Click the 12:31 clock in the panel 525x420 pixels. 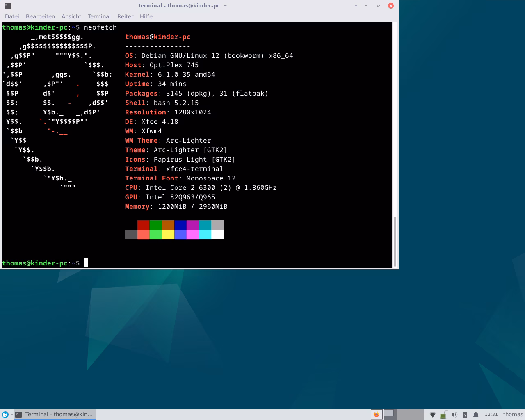[x=491, y=414]
